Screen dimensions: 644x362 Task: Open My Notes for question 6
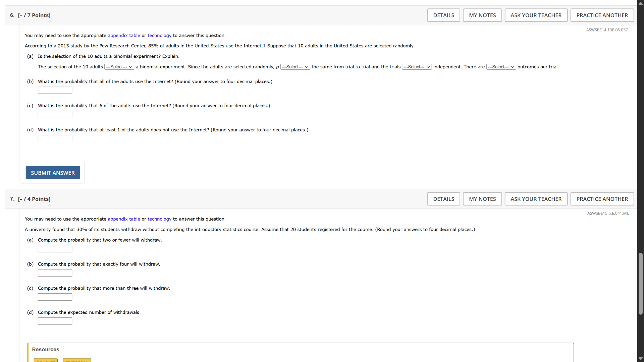point(482,15)
